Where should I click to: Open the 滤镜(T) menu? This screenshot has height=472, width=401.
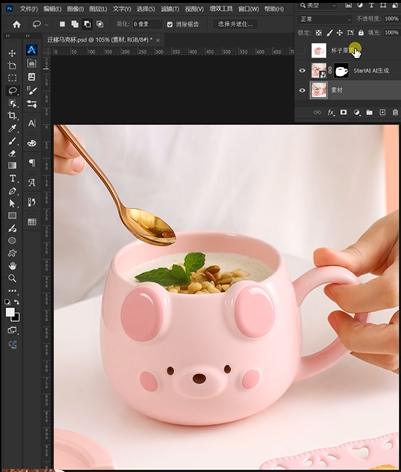(170, 9)
